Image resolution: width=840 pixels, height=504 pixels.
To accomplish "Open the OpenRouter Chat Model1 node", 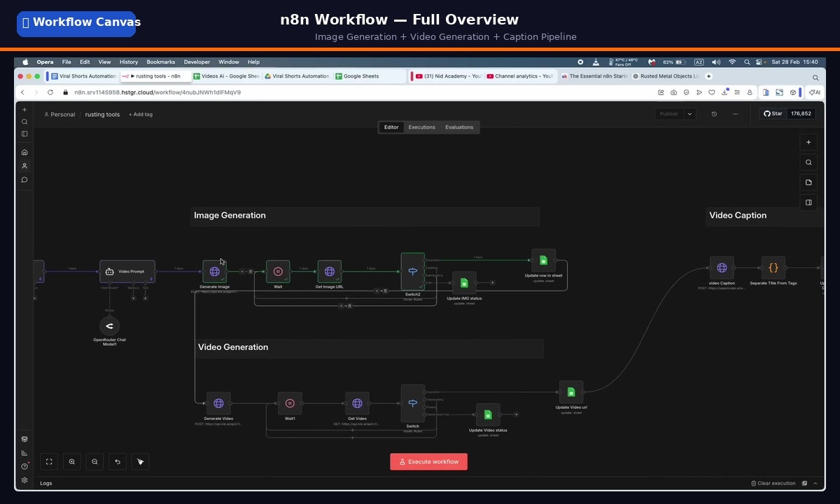I will (x=109, y=326).
